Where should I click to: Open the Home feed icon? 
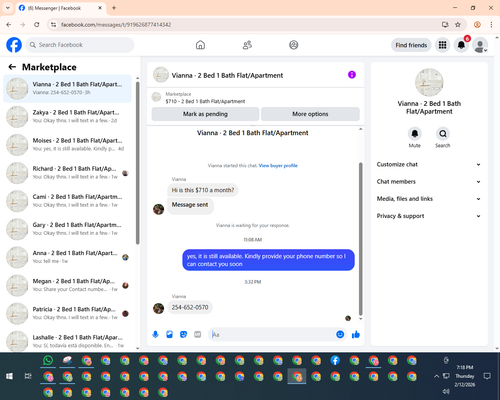pos(200,45)
